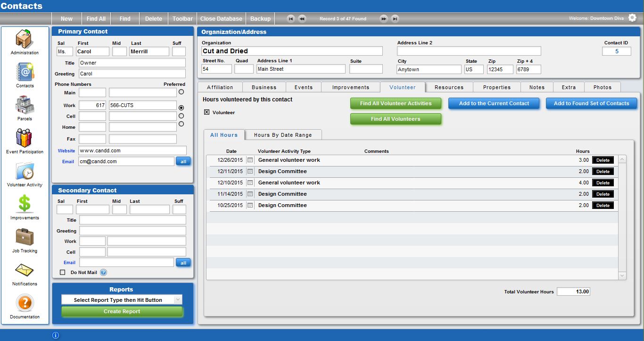
Task: Open the Notifications envelope icon
Action: [25, 270]
